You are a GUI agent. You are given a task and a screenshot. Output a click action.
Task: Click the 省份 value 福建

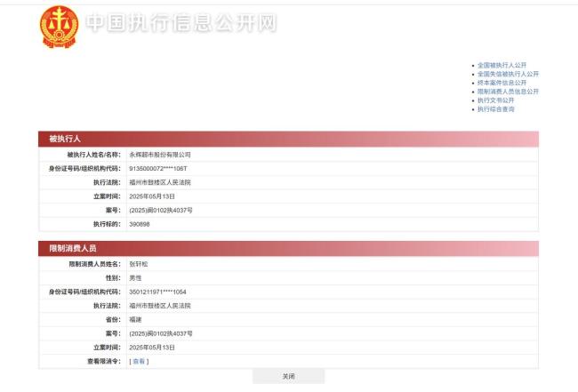[135, 319]
